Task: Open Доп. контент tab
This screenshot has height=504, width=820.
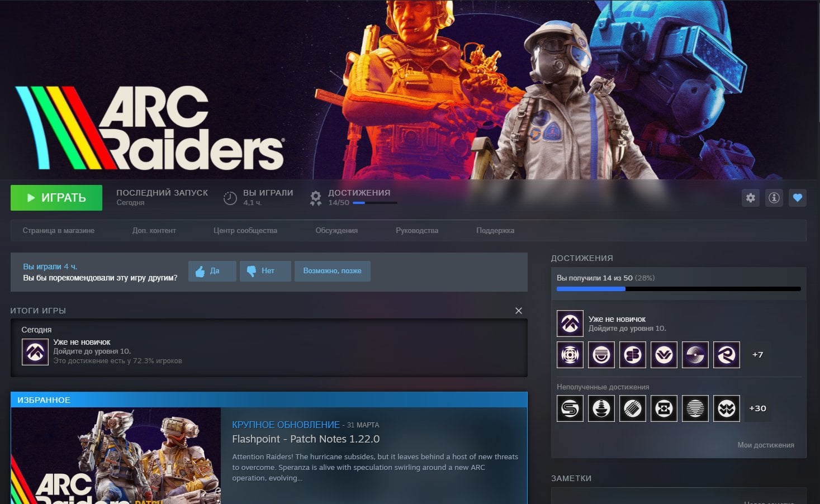Action: pos(154,230)
